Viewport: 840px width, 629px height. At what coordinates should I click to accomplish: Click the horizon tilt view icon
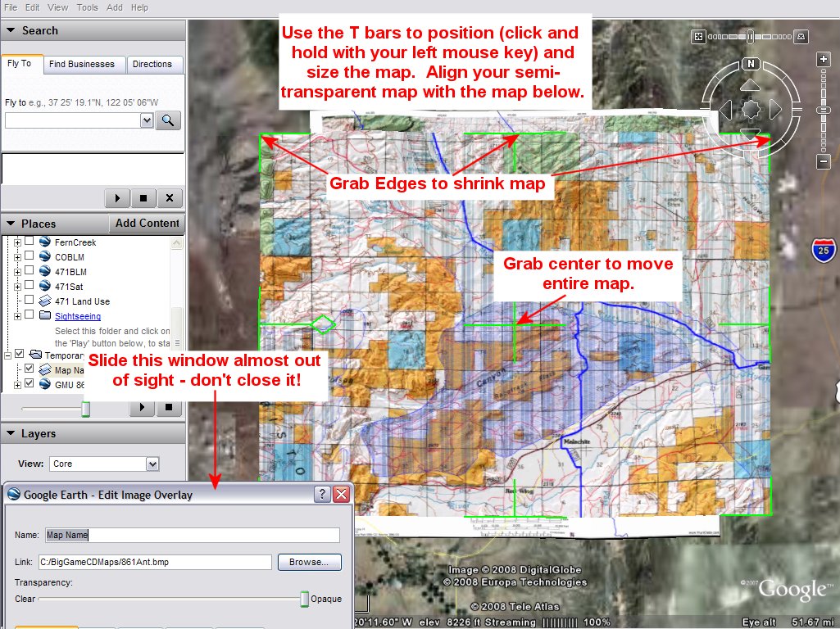801,36
